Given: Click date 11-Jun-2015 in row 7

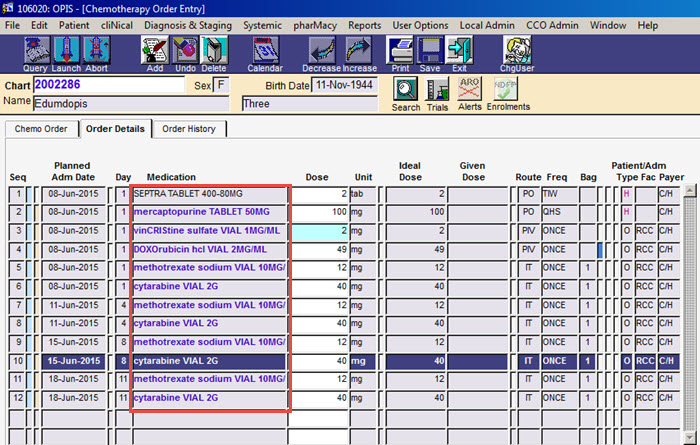Looking at the screenshot, I should pyautogui.click(x=73, y=305).
